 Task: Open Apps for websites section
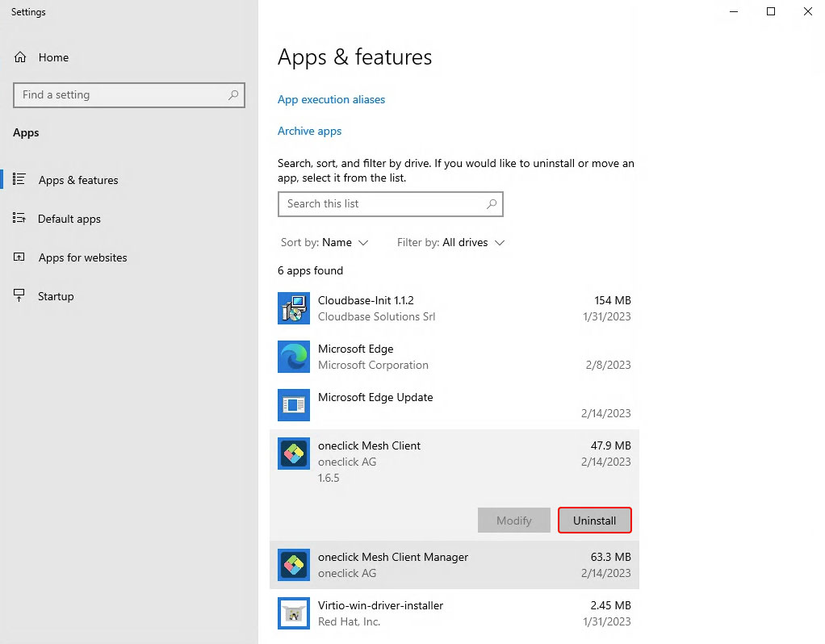tap(82, 257)
